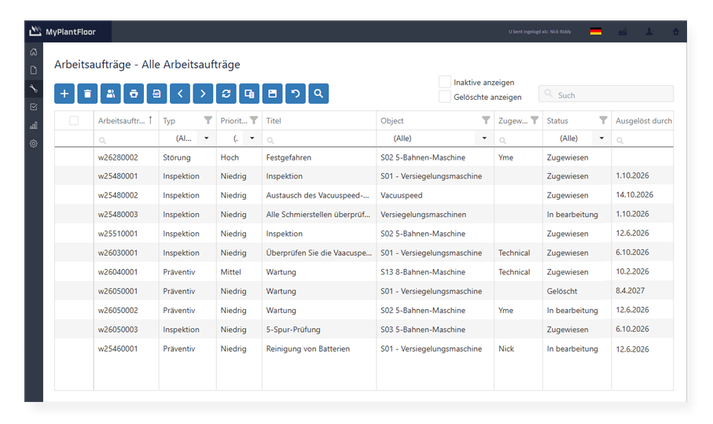Click the Festgefahren title cell
The image size is (713, 424).
coord(289,157)
